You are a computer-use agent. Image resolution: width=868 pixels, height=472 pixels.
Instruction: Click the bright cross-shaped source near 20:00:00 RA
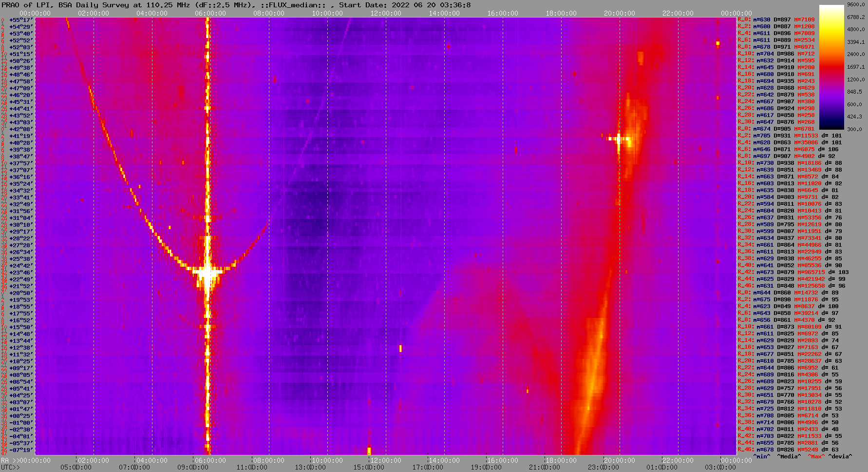coord(619,139)
